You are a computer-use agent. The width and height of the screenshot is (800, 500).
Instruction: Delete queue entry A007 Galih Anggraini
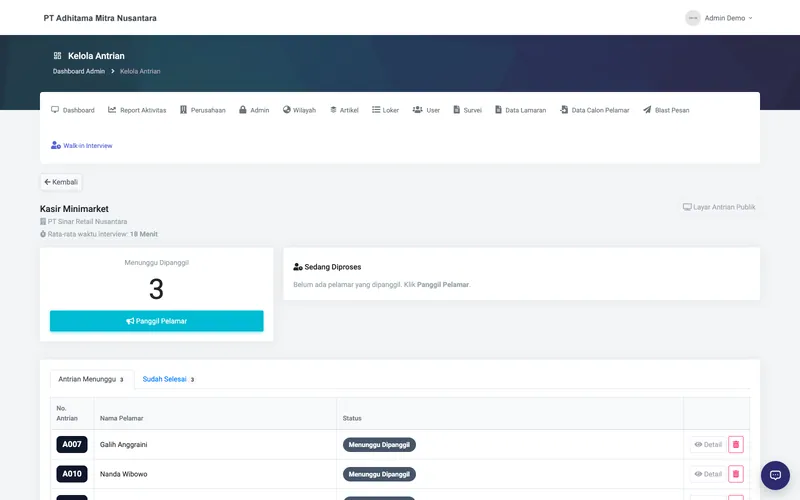[736, 444]
